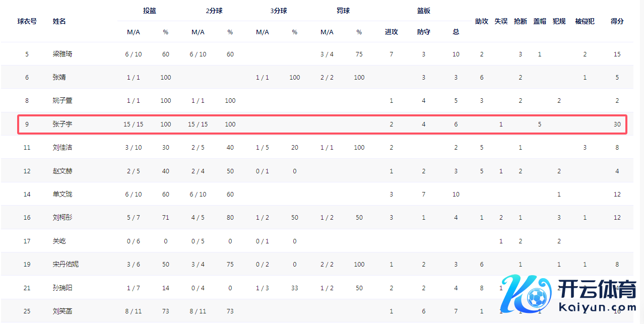Screen dimensions: 644x324
Task: Sort by the 失误 column header
Action: tap(501, 21)
